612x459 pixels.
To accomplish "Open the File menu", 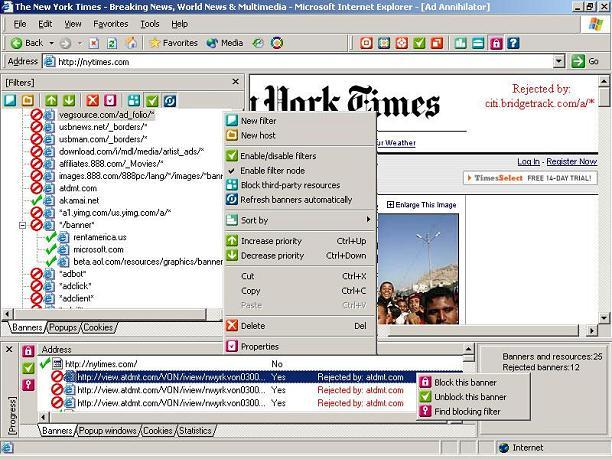I will point(20,24).
